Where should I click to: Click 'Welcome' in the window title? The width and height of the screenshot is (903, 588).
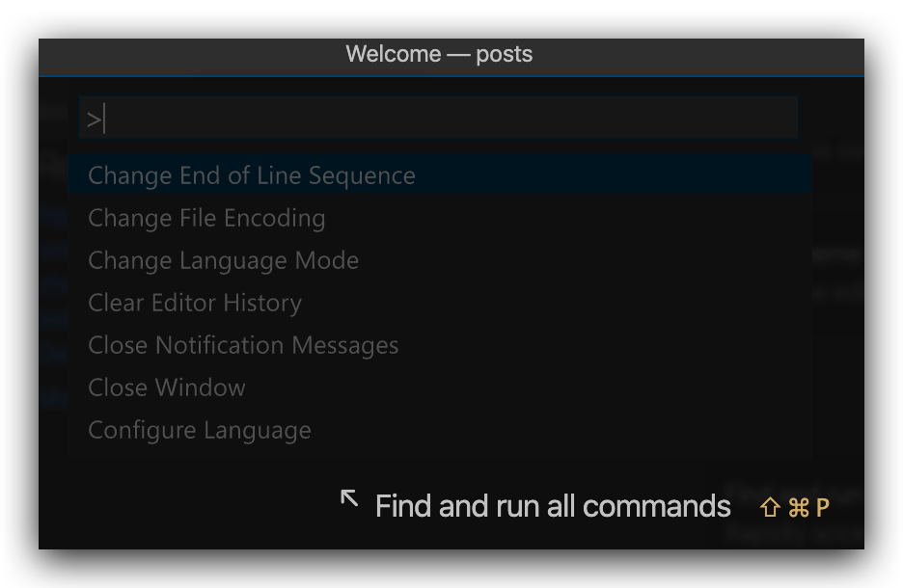tap(392, 54)
